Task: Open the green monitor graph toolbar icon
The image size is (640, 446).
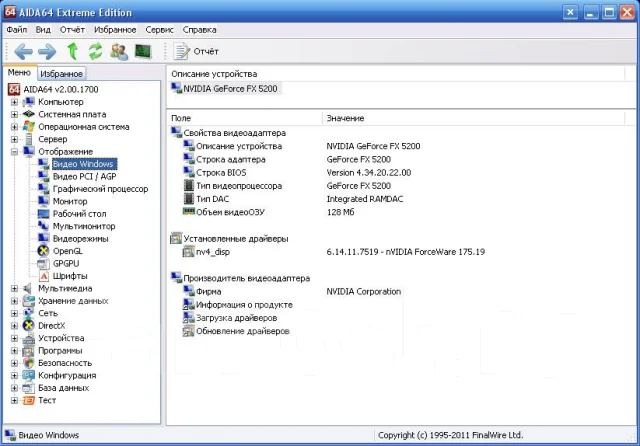Action: click(x=143, y=51)
